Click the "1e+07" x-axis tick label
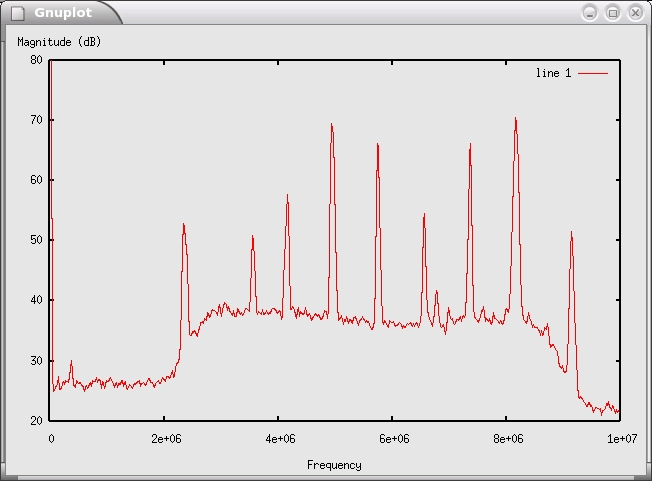652x481 pixels. pos(620,438)
